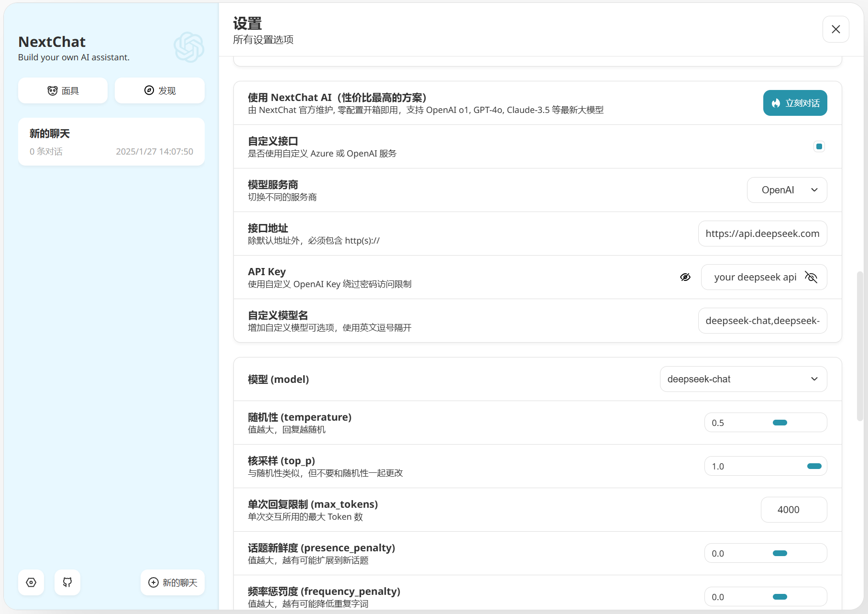Toggle the 自定义接口 switch off
Screen dimensions: 868x614
click(819, 146)
